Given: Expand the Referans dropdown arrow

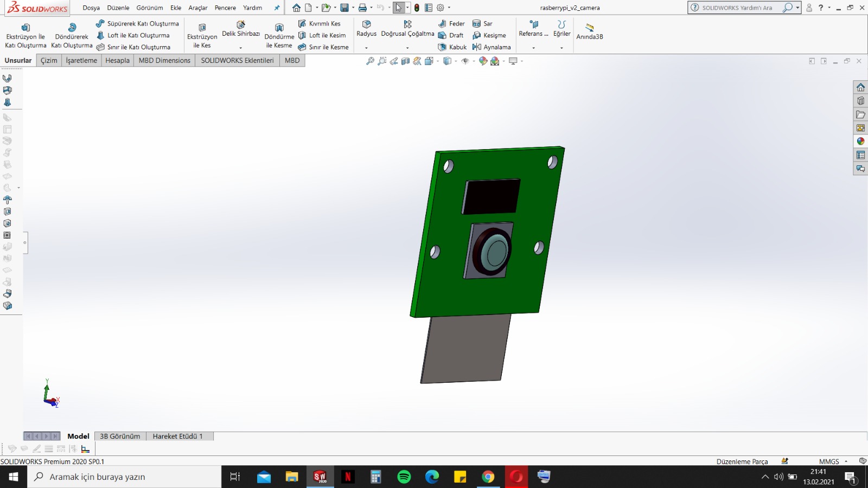Looking at the screenshot, I should 533,48.
